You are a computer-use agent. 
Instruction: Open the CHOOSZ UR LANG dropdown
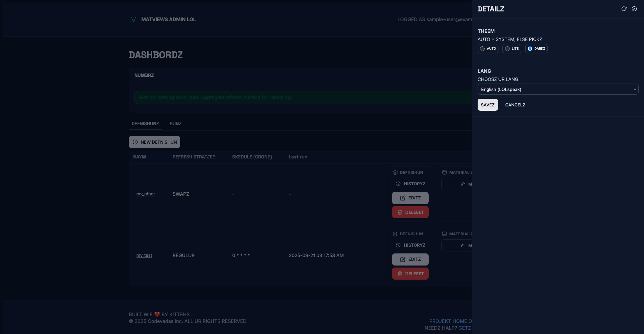[558, 89]
